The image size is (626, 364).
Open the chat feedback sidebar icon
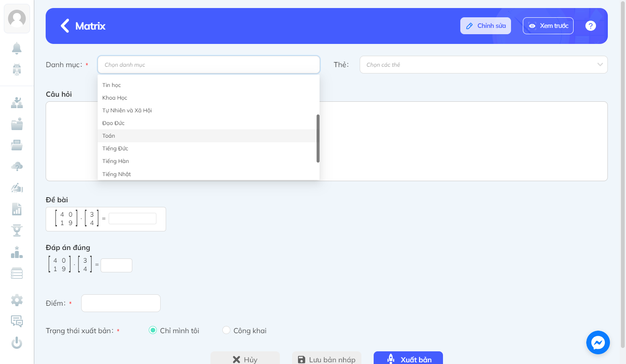coord(17,321)
